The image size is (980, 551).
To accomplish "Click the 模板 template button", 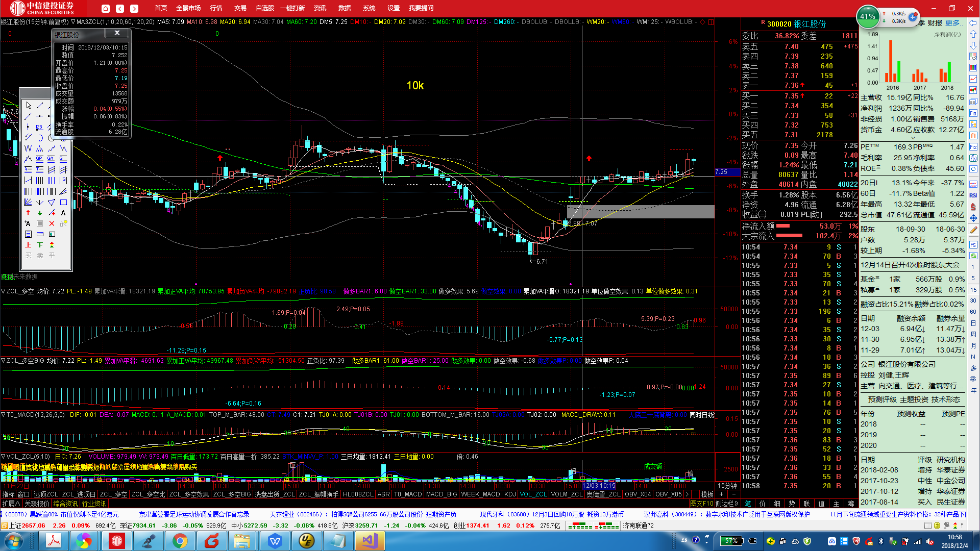I will 707,494.
